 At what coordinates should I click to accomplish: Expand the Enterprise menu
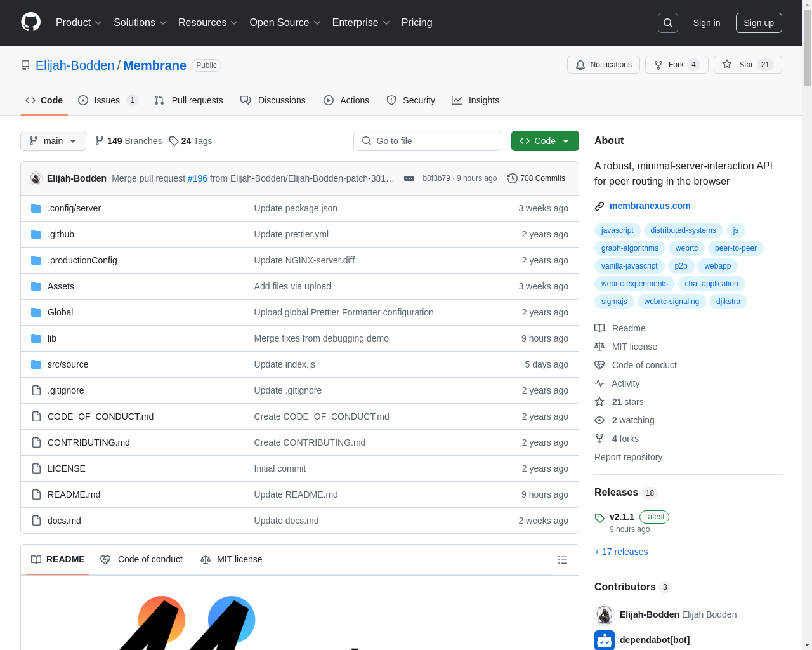(362, 23)
